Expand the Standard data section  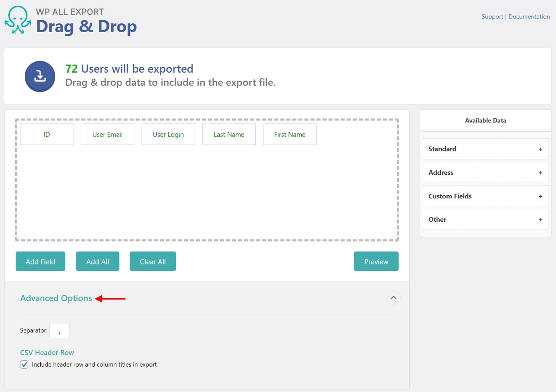[x=540, y=149]
